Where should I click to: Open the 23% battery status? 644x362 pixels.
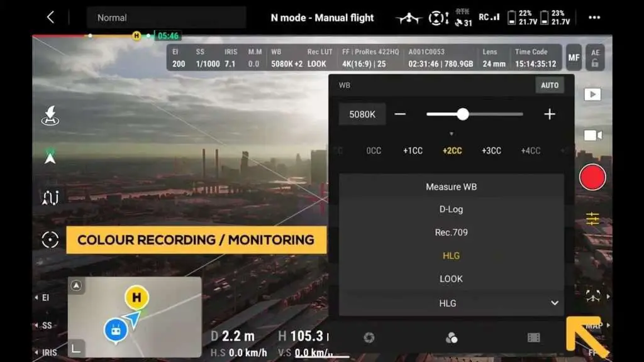tap(555, 18)
